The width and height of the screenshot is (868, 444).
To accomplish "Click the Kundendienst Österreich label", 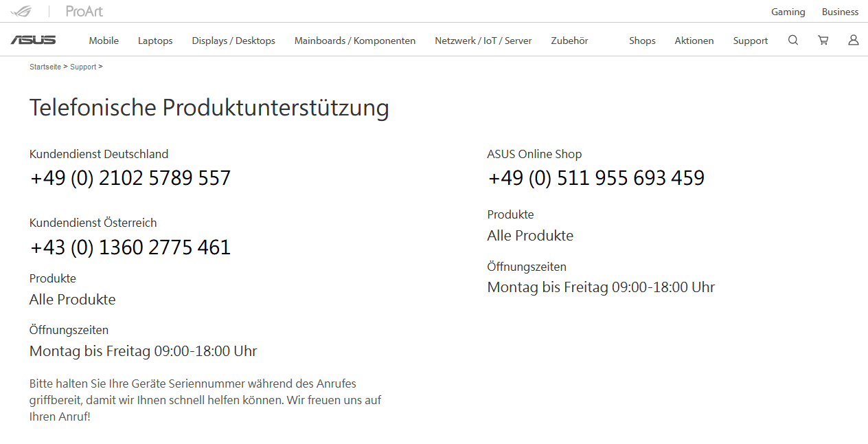I will click(x=93, y=223).
